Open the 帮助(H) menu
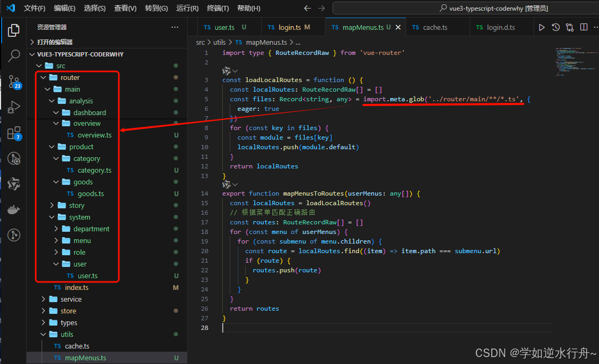 tap(249, 8)
